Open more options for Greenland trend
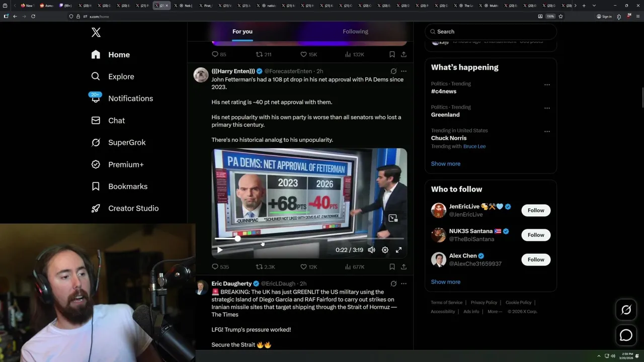The image size is (644, 362). [547, 108]
